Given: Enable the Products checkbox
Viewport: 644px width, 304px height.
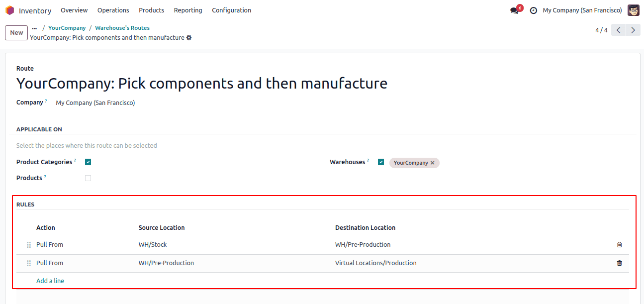Looking at the screenshot, I should click(x=88, y=178).
